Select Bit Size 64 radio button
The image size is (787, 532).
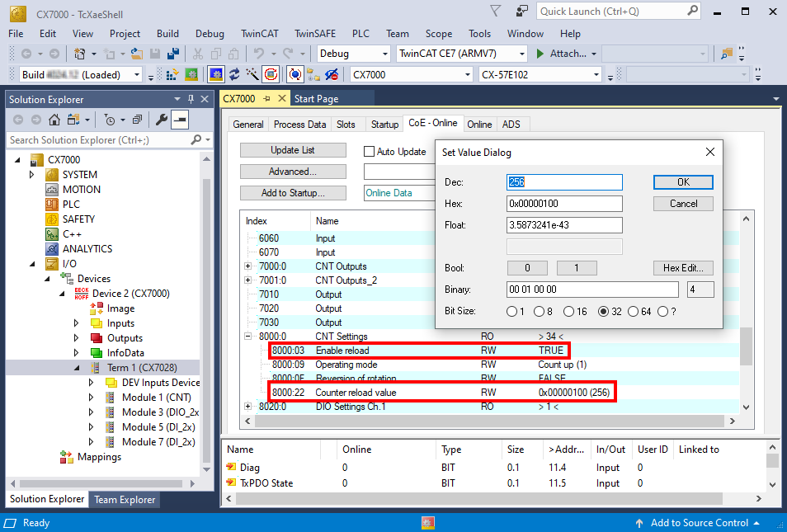pyautogui.click(x=633, y=312)
